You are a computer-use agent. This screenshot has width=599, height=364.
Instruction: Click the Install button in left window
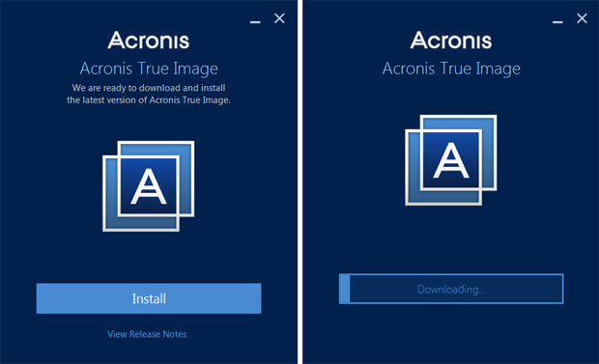click(149, 298)
